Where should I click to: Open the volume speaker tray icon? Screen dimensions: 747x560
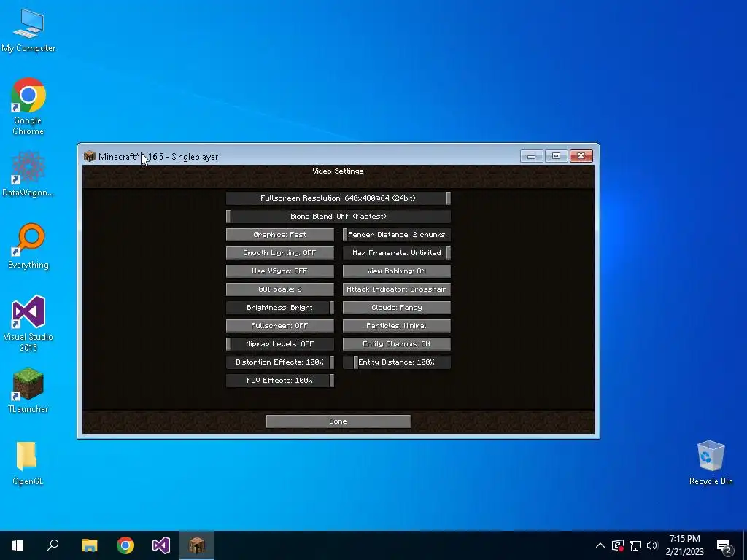(652, 545)
